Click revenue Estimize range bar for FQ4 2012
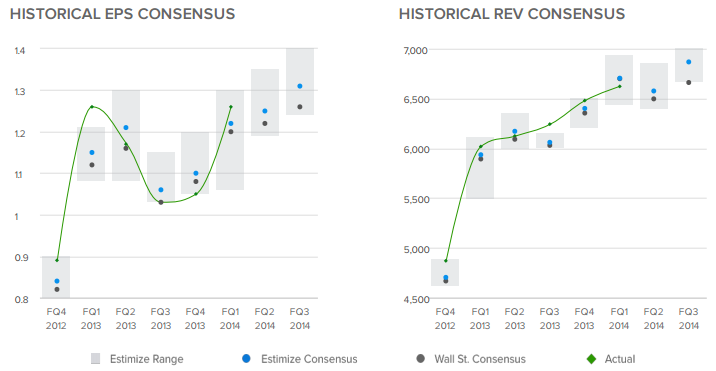 point(445,273)
